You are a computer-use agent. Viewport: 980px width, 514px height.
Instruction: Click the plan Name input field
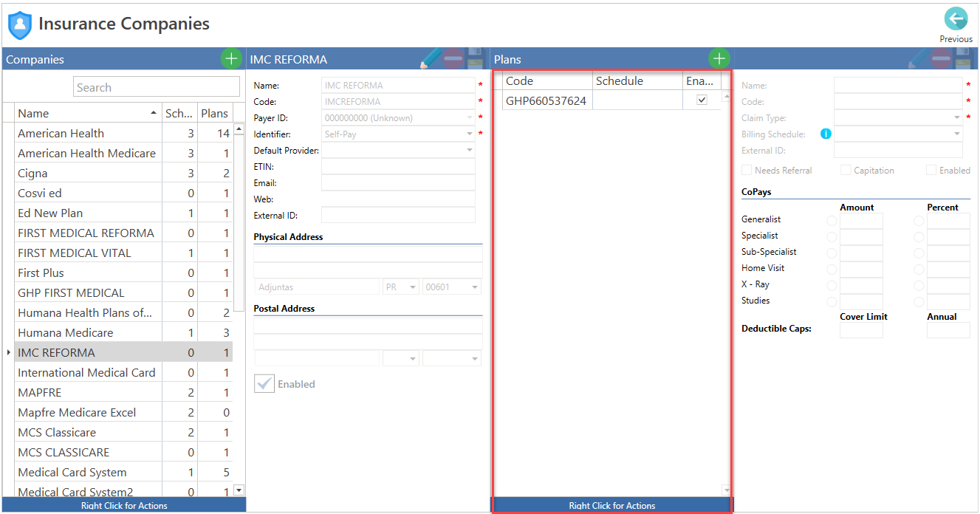click(x=898, y=85)
